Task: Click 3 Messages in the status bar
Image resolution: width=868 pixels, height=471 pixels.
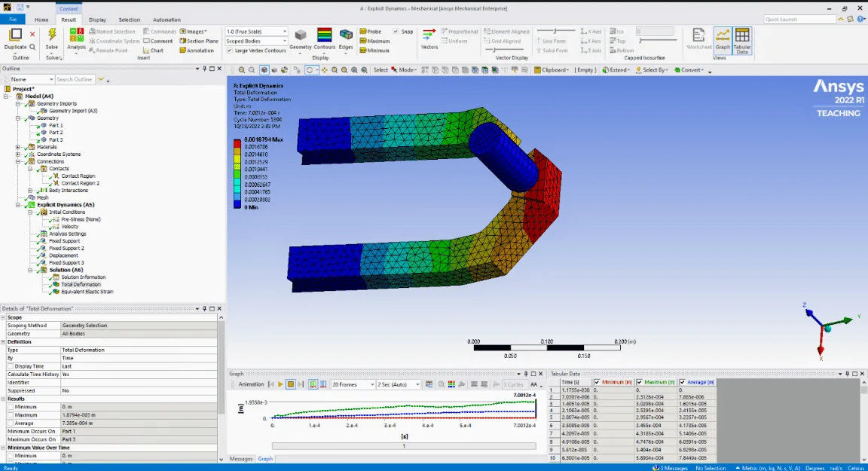Action: (x=670, y=468)
